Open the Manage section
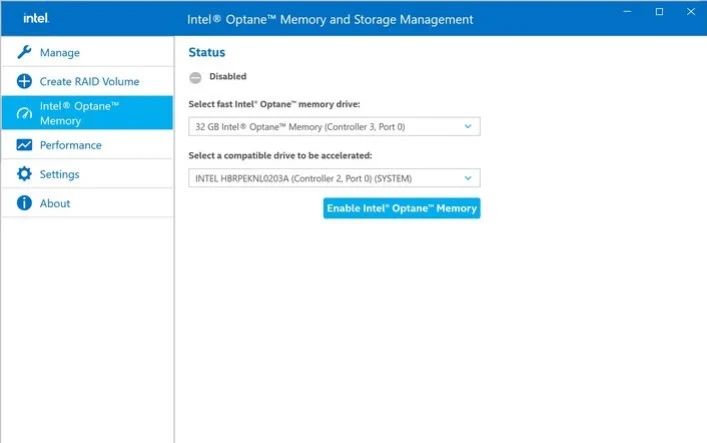Viewport: 707px width, 443px height. [x=60, y=52]
